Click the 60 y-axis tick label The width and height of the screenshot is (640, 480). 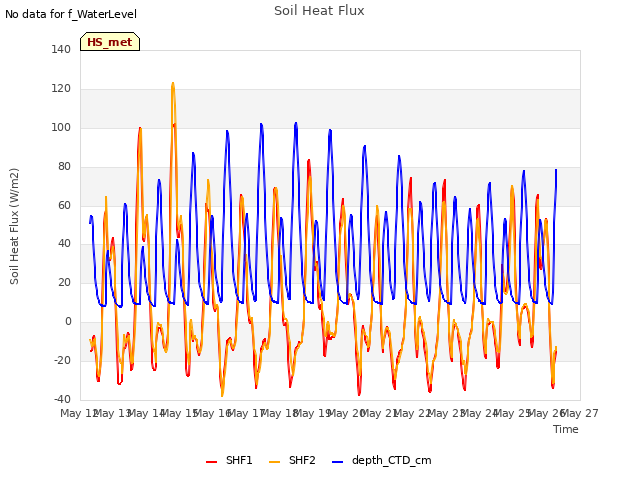pos(64,205)
